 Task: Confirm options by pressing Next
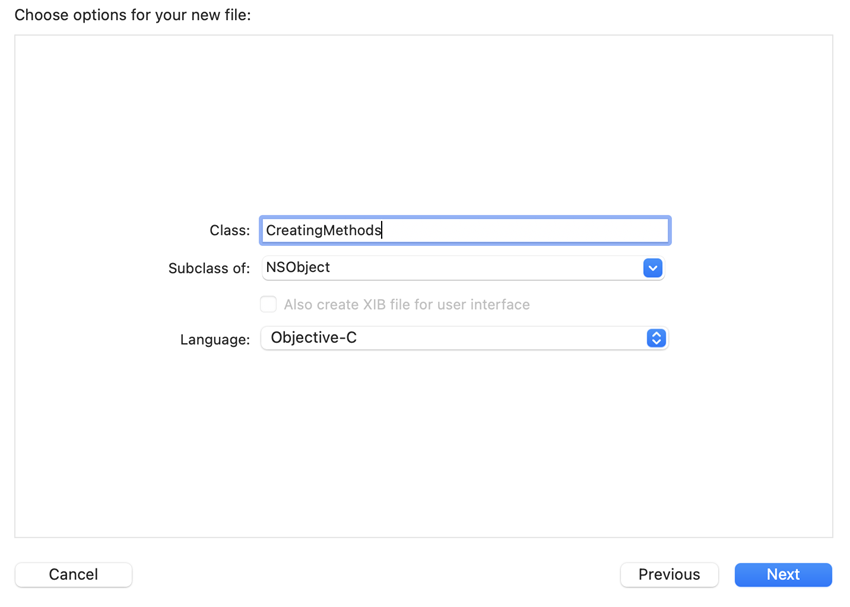[783, 574]
